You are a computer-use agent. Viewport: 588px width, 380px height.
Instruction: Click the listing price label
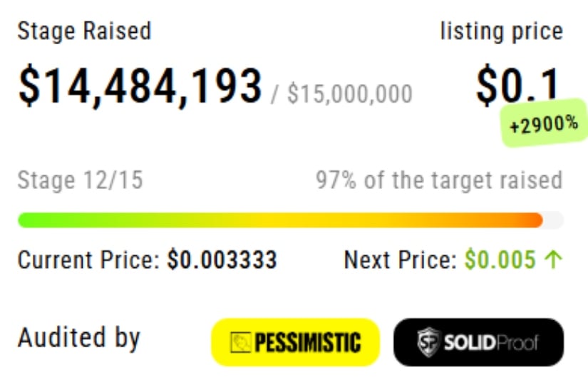click(502, 31)
